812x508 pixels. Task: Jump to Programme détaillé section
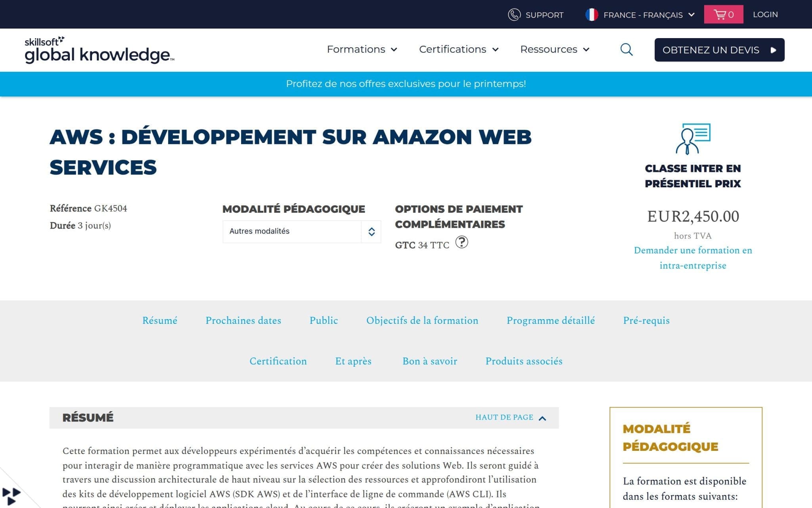click(551, 320)
